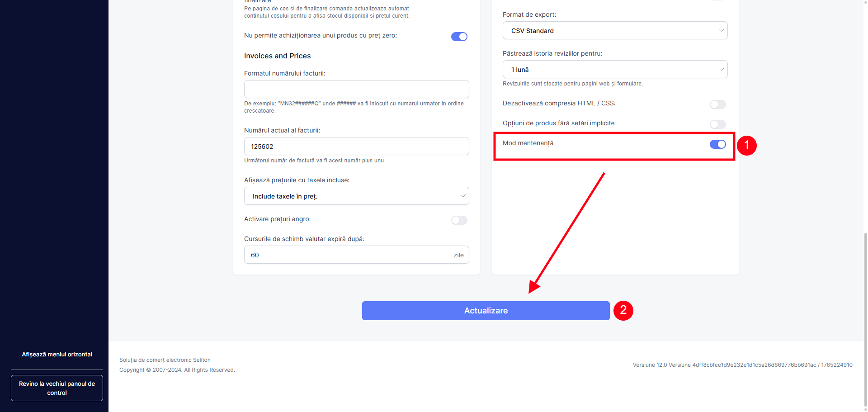Click 'Revino la vechiul panoul de control'

pos(57,388)
